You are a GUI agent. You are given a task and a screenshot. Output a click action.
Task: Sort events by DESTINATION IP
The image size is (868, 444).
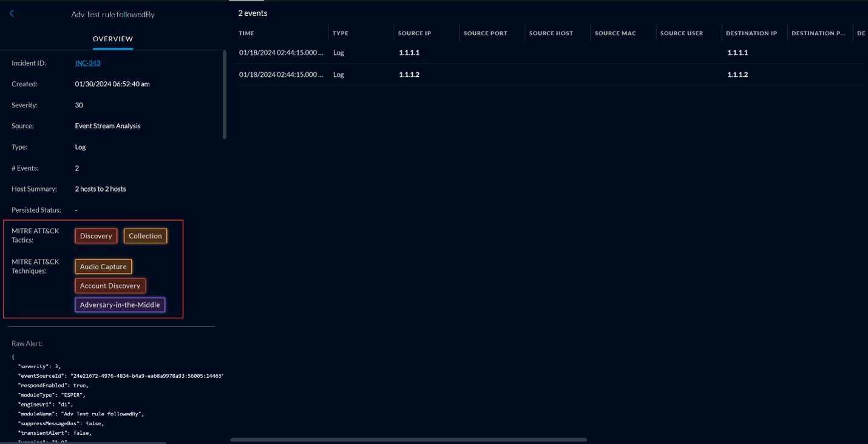[x=751, y=33]
